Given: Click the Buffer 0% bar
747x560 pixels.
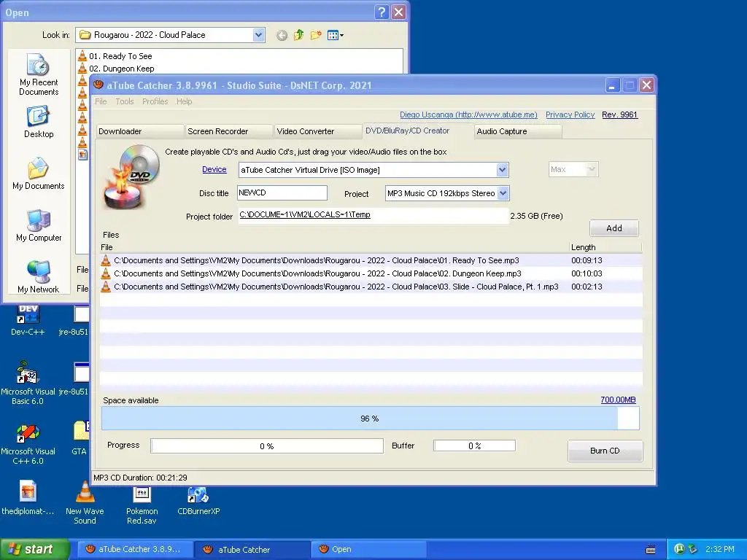Looking at the screenshot, I should point(474,446).
